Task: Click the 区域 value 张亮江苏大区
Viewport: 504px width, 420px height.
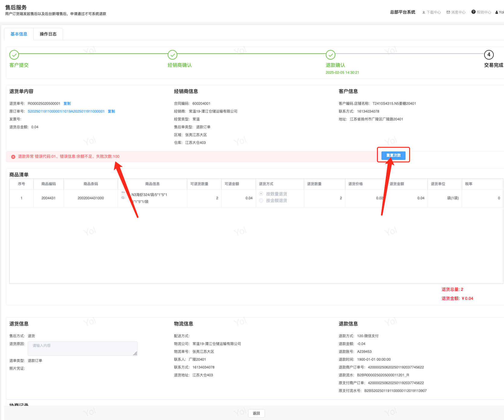Action: click(x=196, y=135)
